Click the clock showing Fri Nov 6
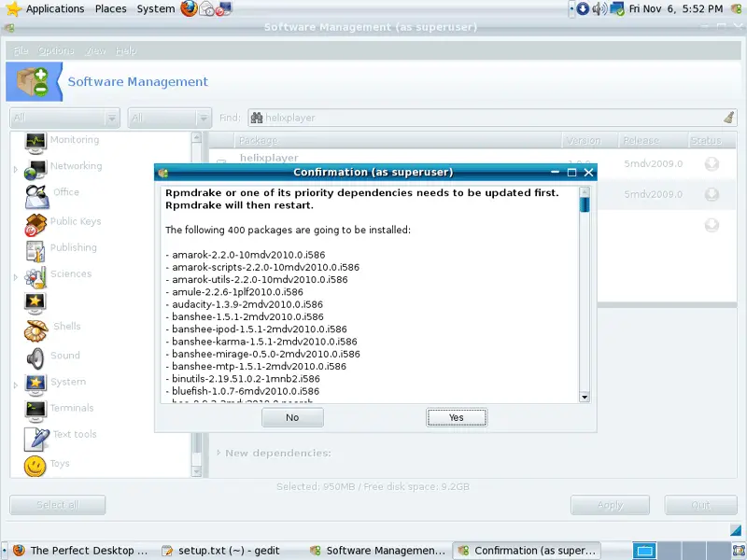The width and height of the screenshot is (747, 560). (x=675, y=8)
